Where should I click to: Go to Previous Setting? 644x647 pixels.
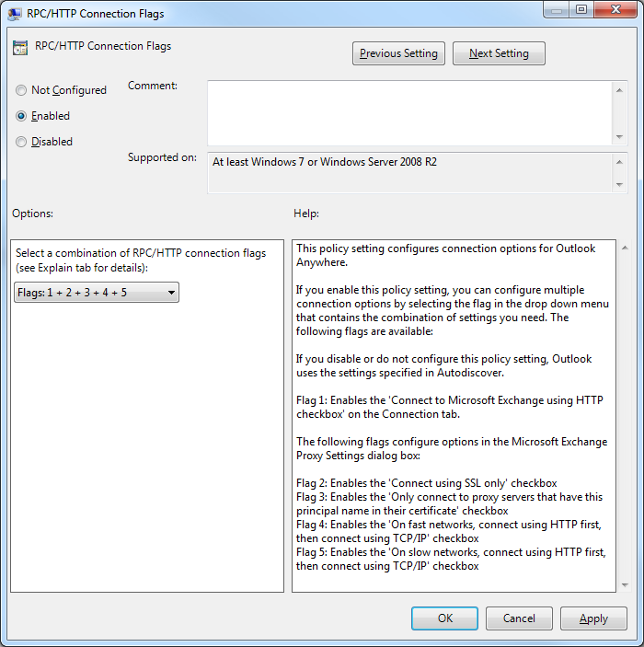pyautogui.click(x=398, y=53)
